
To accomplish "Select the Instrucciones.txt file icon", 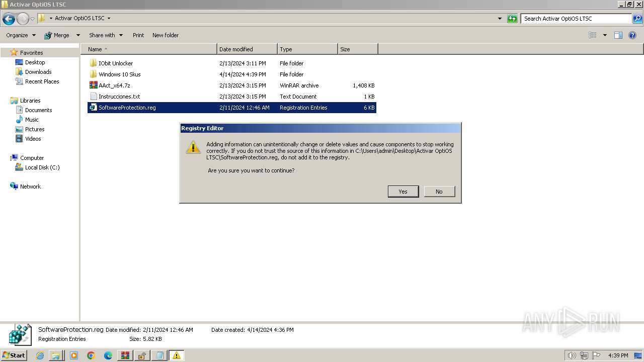I will coord(93,97).
